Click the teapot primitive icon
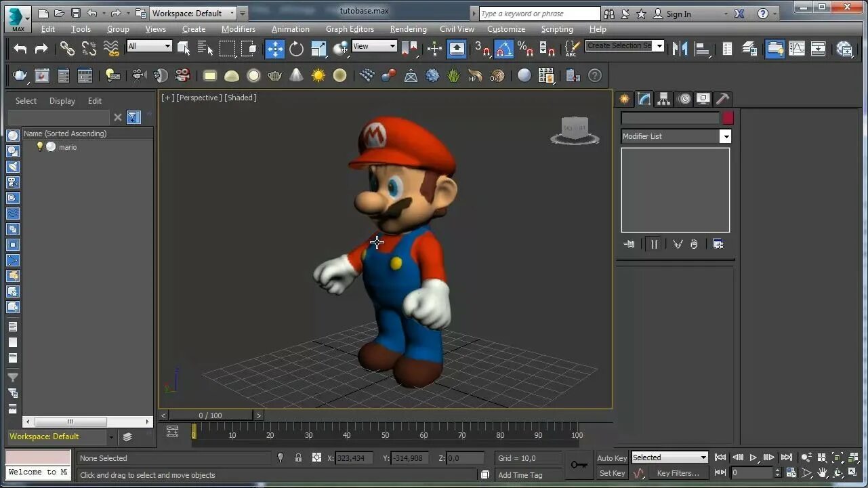The height and width of the screenshot is (488, 868). pos(275,76)
